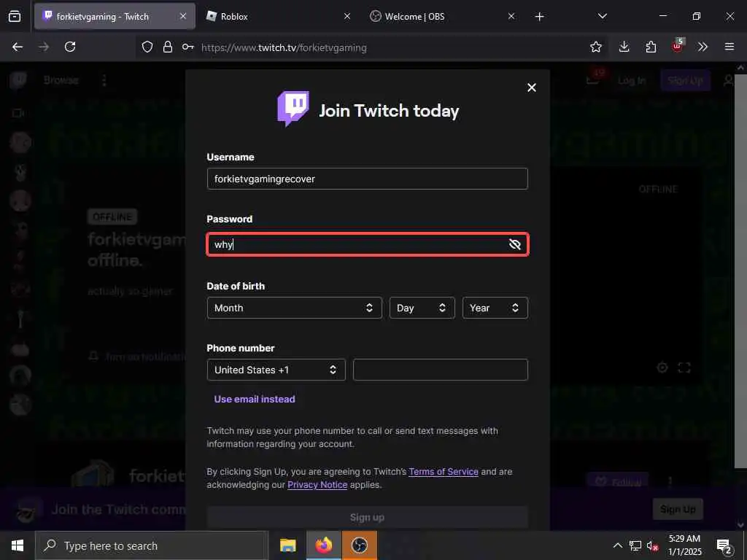
Task: Go forward to the next page
Action: point(44,47)
